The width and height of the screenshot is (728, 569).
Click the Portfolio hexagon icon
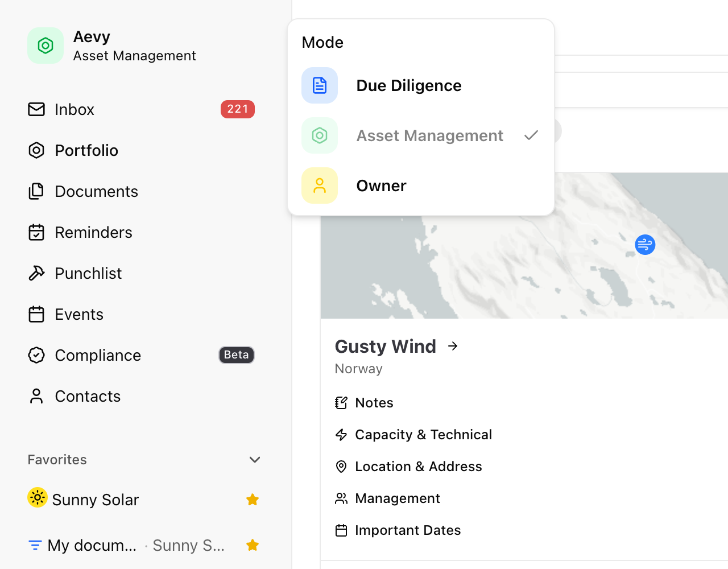click(36, 150)
